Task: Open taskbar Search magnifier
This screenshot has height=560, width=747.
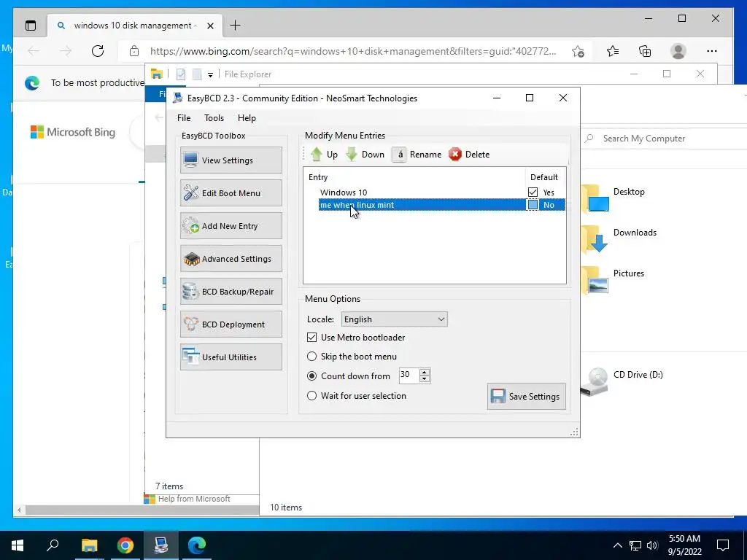Action: coord(53,545)
